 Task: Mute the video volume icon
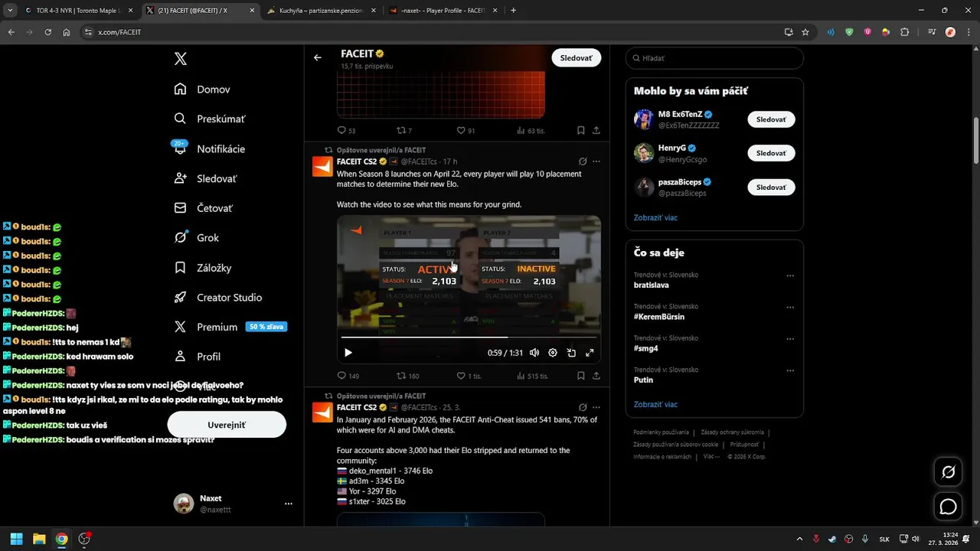tap(534, 353)
